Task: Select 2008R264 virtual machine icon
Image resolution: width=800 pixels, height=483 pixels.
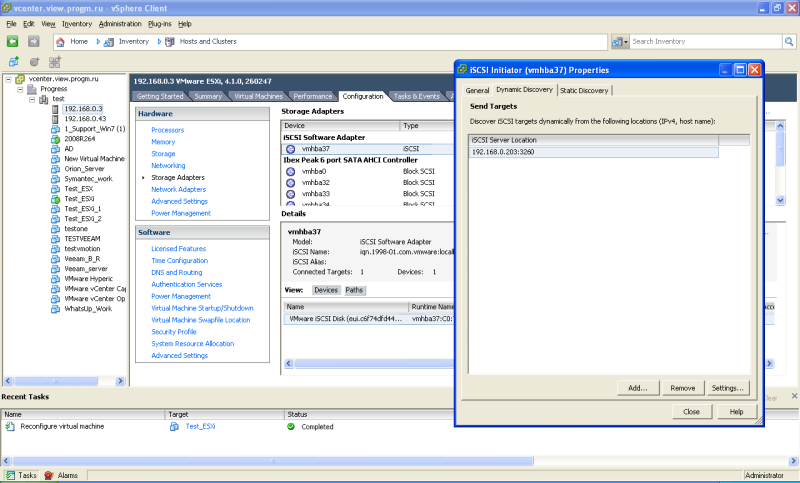Action: [56, 139]
